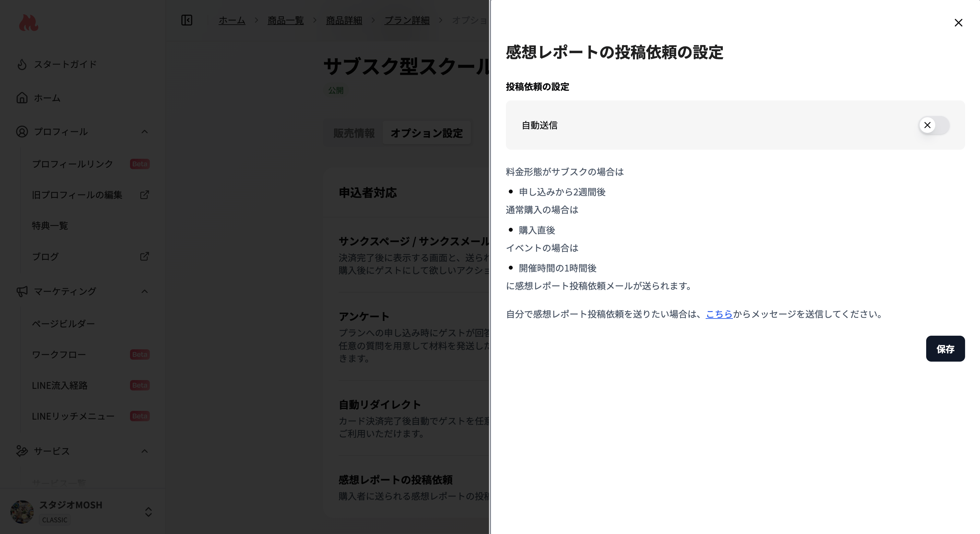The image size is (980, 534).
Task: Collapse the プロフィール section chevron
Action: (x=145, y=132)
